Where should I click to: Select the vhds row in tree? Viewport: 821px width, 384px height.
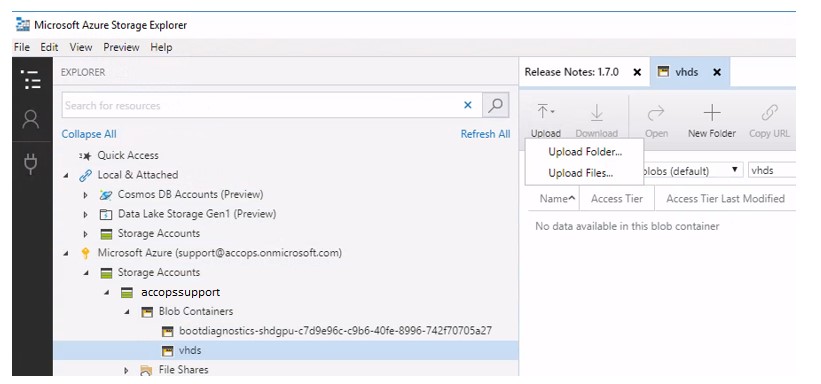pos(286,350)
